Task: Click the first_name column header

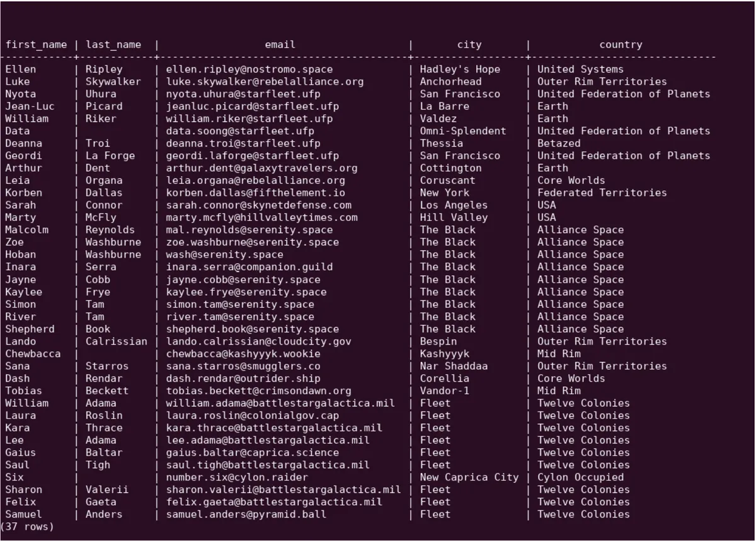Action: (x=36, y=45)
